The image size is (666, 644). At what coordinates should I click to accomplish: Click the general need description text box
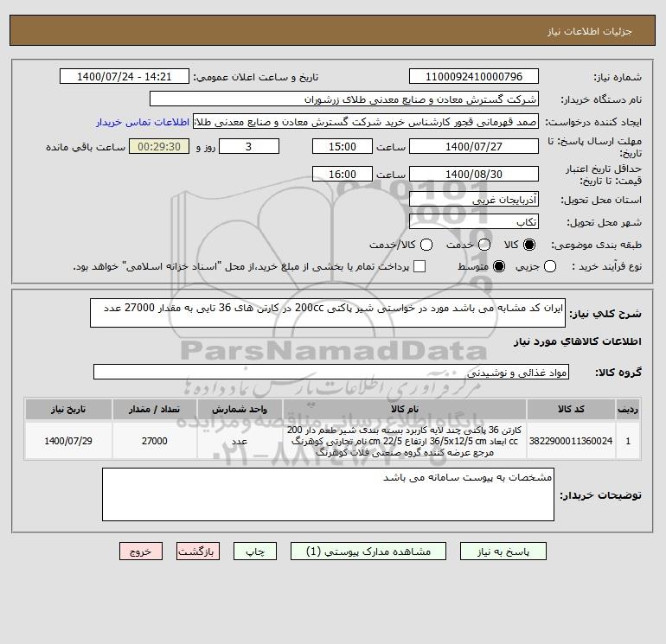[328, 313]
